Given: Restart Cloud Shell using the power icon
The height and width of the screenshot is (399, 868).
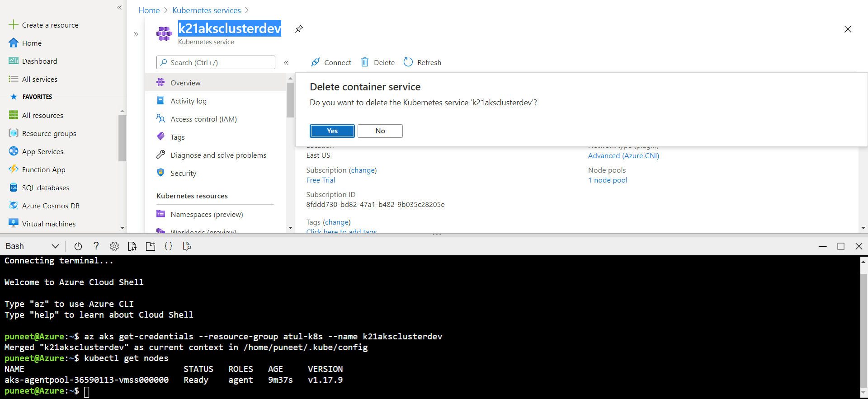Looking at the screenshot, I should point(78,246).
